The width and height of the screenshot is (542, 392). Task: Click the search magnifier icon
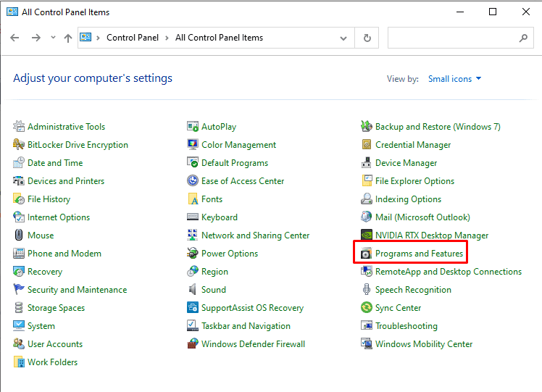(x=523, y=38)
